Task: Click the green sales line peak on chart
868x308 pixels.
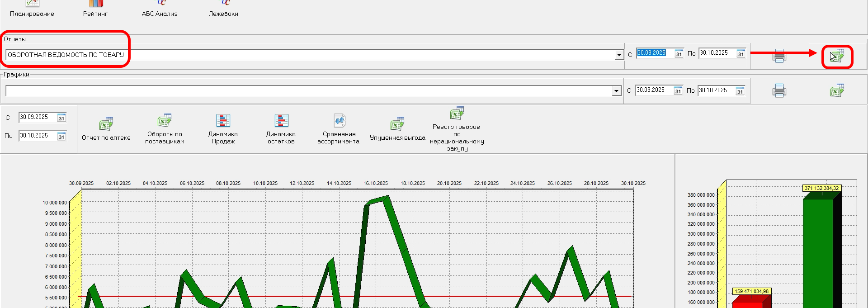Action: [384, 199]
